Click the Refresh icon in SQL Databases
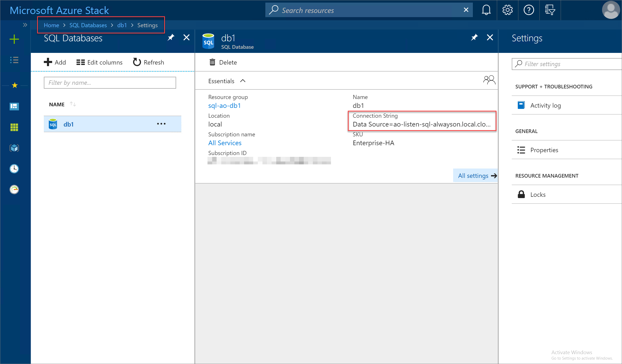This screenshot has width=622, height=364. pyautogui.click(x=137, y=62)
